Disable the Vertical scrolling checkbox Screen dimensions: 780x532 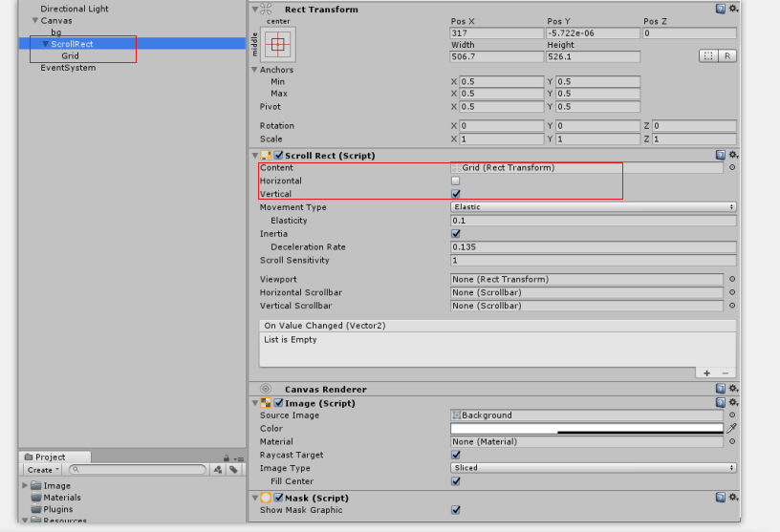(456, 193)
